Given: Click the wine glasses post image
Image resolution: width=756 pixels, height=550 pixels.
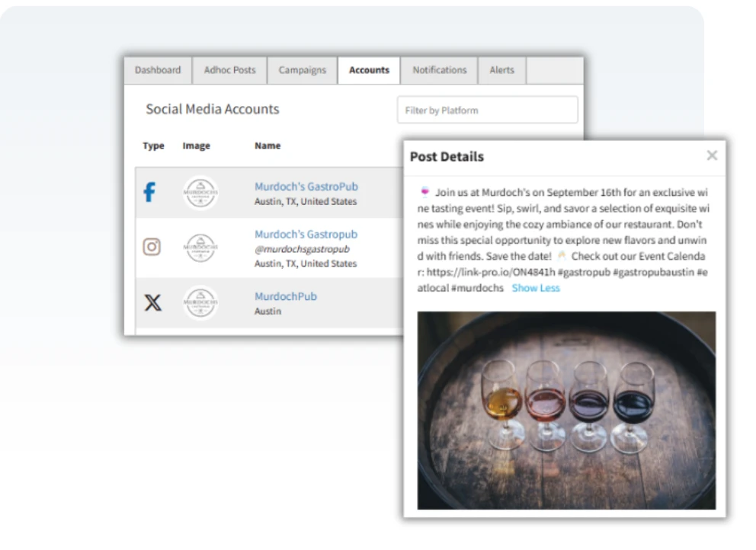Looking at the screenshot, I should pyautogui.click(x=565, y=410).
